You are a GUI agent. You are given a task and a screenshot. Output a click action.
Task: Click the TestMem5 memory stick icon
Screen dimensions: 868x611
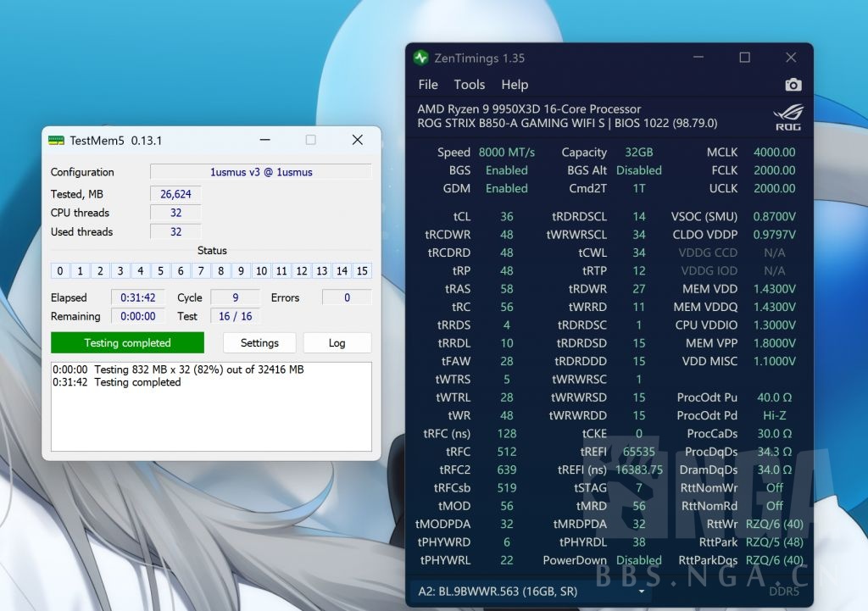(56, 140)
